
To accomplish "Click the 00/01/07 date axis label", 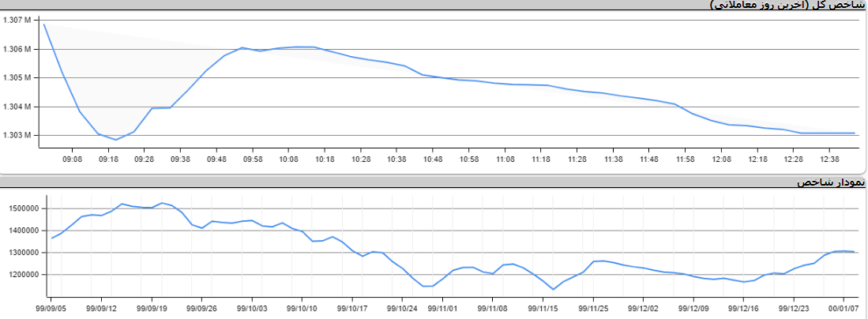I will pos(845,309).
